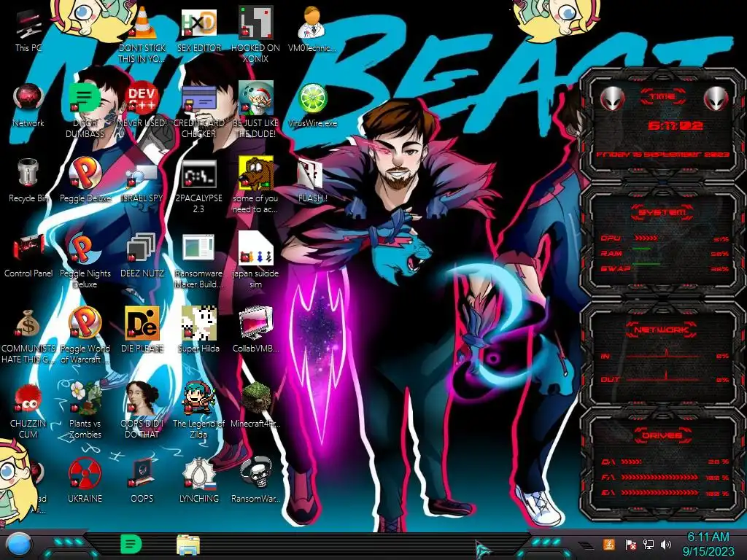Open the portrait icon 'OOPS DID I DO THAT'
The height and width of the screenshot is (560, 747).
coord(142,411)
